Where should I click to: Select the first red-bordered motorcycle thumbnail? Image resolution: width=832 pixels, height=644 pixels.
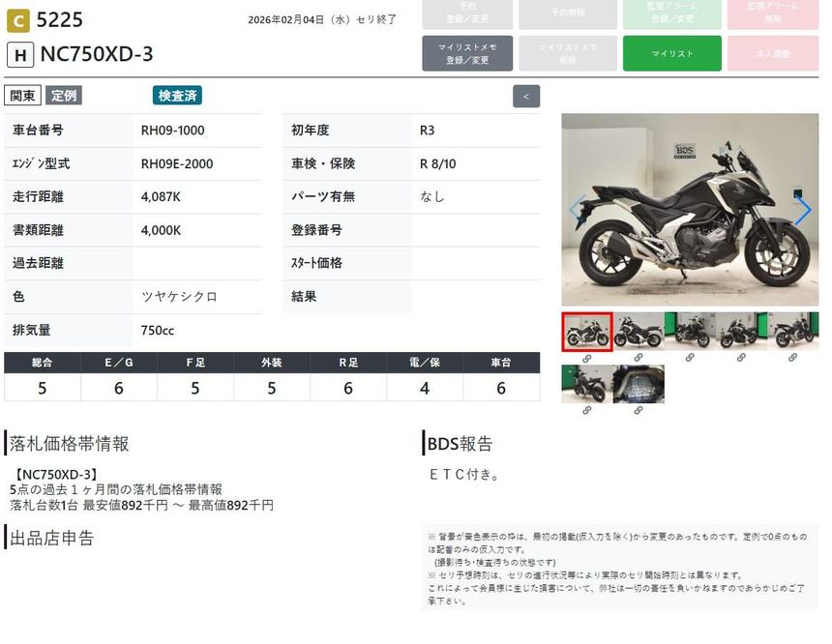coord(586,332)
